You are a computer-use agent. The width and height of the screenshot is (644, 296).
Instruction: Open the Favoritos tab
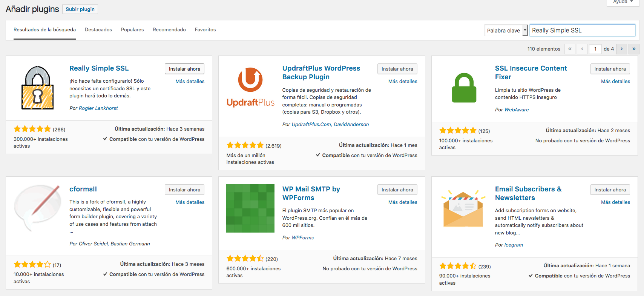point(205,29)
